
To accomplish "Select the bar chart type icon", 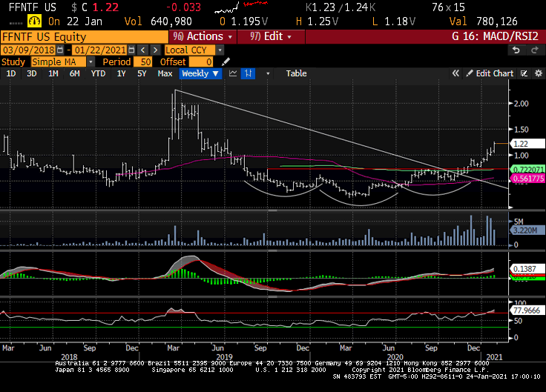I will [248, 73].
